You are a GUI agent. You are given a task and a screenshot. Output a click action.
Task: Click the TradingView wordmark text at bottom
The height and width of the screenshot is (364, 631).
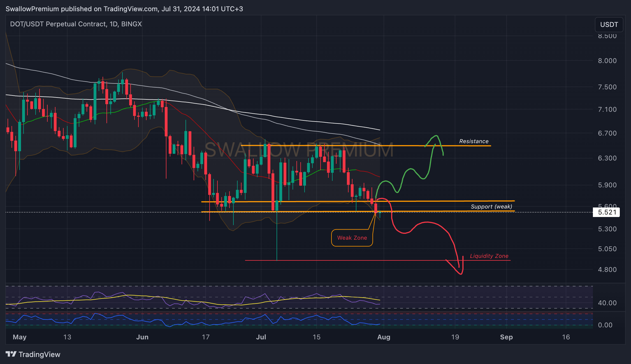click(x=40, y=354)
